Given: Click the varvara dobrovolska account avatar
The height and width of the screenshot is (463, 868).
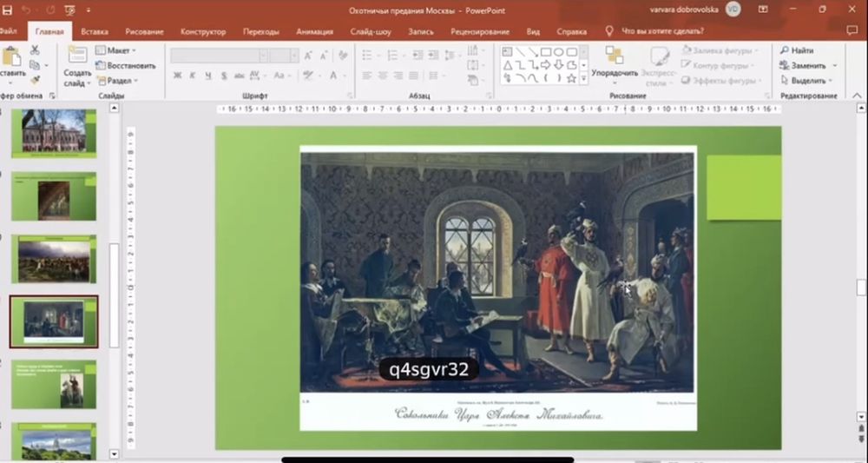Looking at the screenshot, I should (733, 9).
